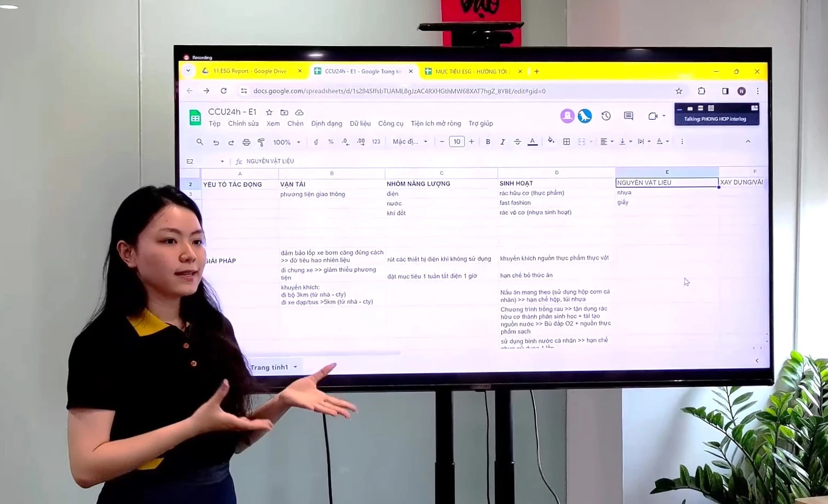Open the name box dropdown E2

click(222, 161)
